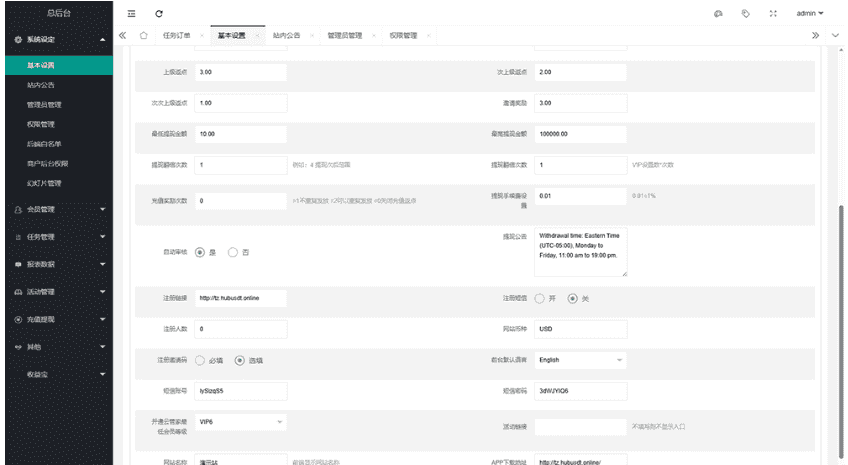Click the field showing 100000.00

click(580, 134)
